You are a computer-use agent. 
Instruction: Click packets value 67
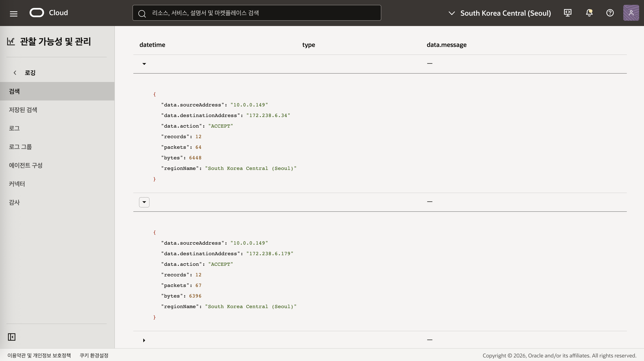199,285
